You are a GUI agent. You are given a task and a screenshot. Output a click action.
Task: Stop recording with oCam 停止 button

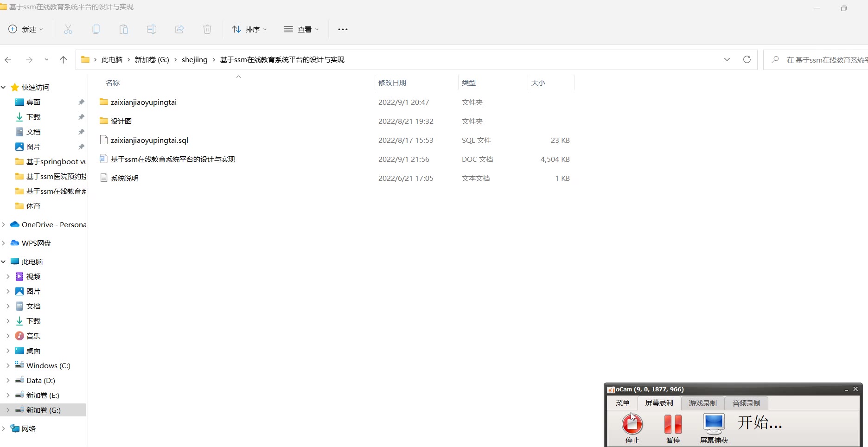tap(632, 428)
